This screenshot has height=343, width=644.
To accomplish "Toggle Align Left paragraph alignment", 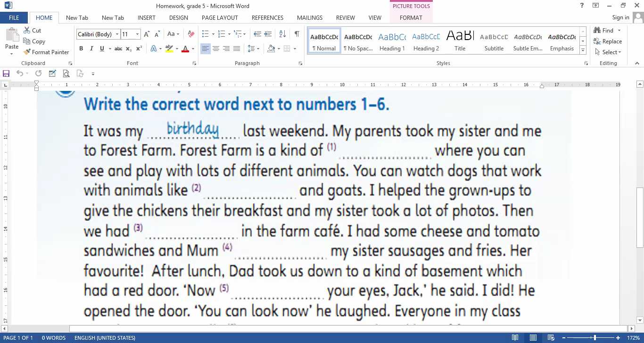I will click(205, 49).
